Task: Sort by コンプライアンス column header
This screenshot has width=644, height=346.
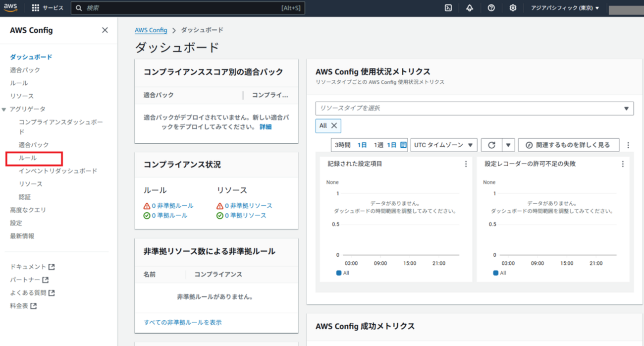Action: click(218, 274)
